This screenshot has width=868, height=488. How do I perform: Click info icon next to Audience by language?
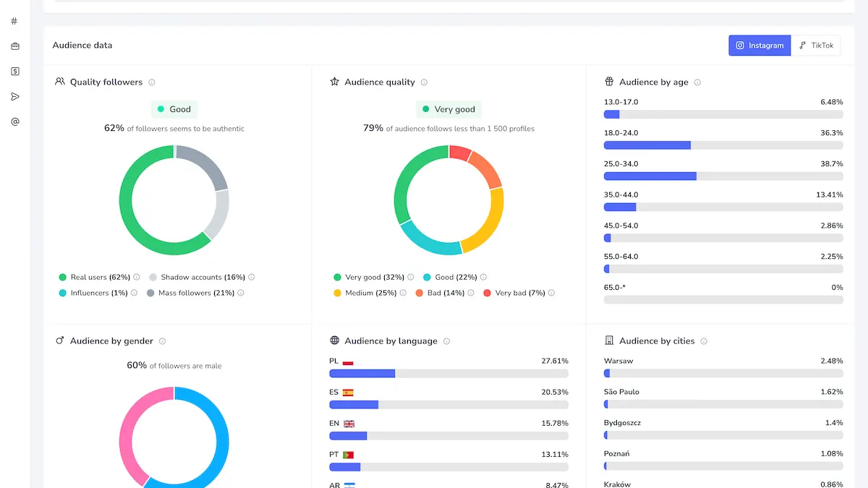tap(446, 341)
